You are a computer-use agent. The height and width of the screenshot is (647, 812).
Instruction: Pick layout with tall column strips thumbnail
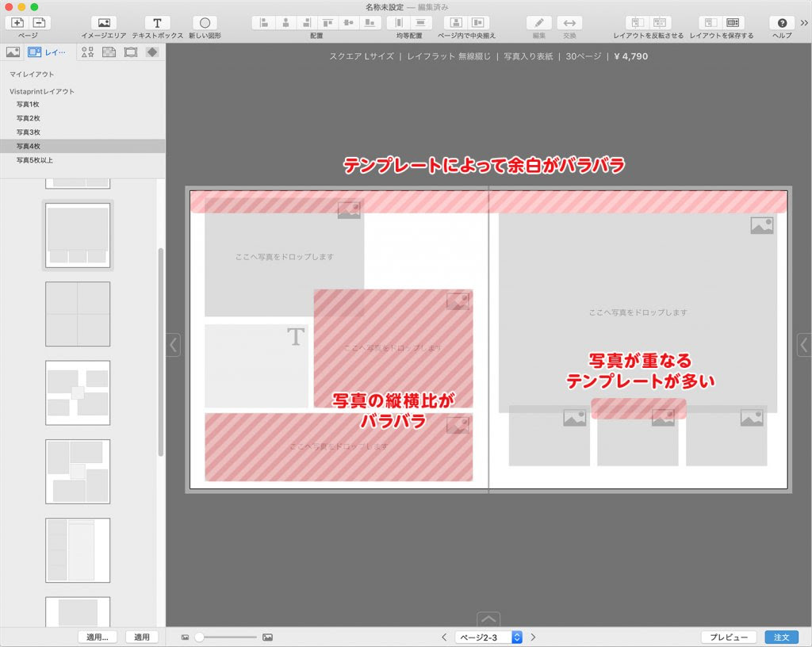pyautogui.click(x=78, y=550)
